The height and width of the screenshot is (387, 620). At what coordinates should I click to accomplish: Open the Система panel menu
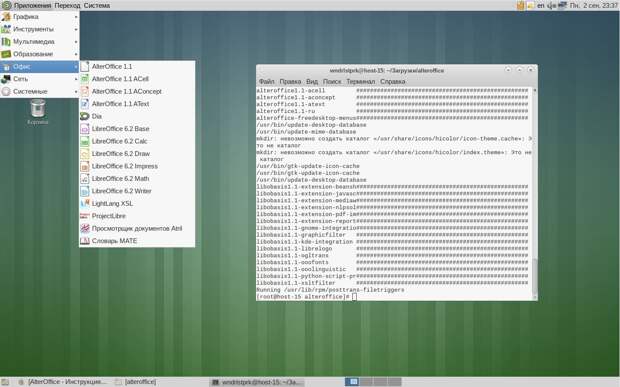[x=97, y=6]
